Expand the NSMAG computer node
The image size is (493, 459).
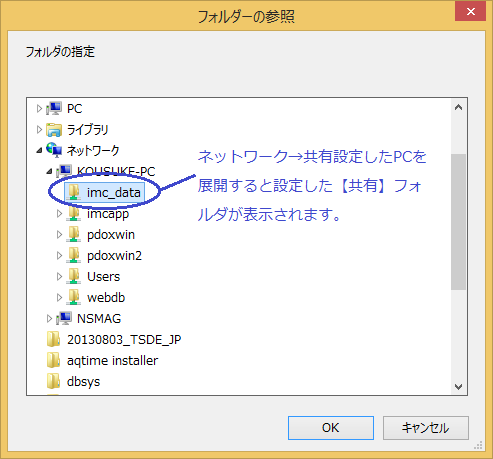[49, 319]
